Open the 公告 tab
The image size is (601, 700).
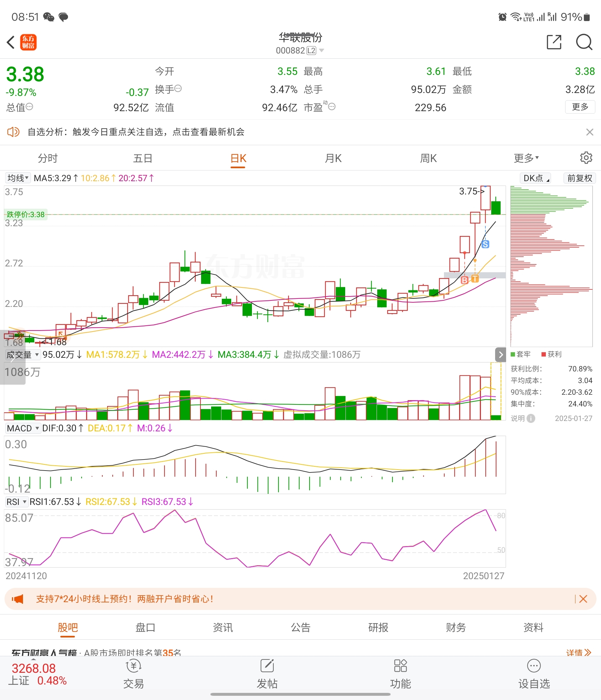(300, 627)
